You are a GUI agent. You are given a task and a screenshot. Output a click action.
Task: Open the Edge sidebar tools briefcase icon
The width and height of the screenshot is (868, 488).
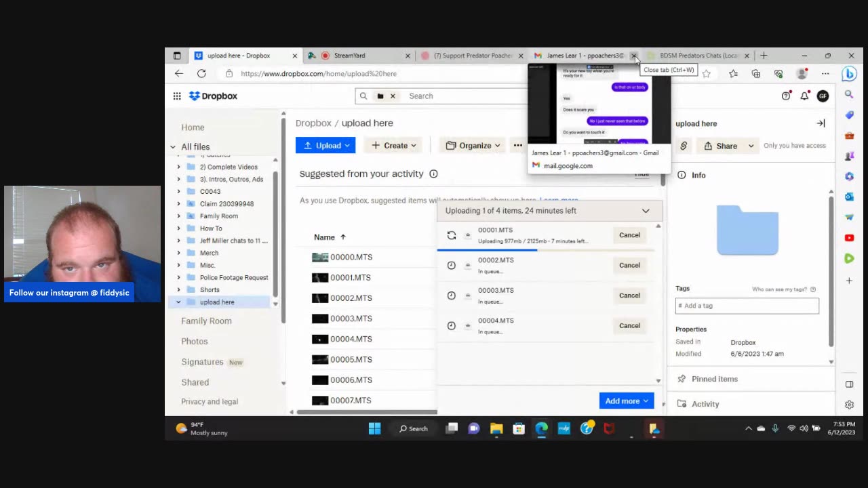(x=849, y=136)
